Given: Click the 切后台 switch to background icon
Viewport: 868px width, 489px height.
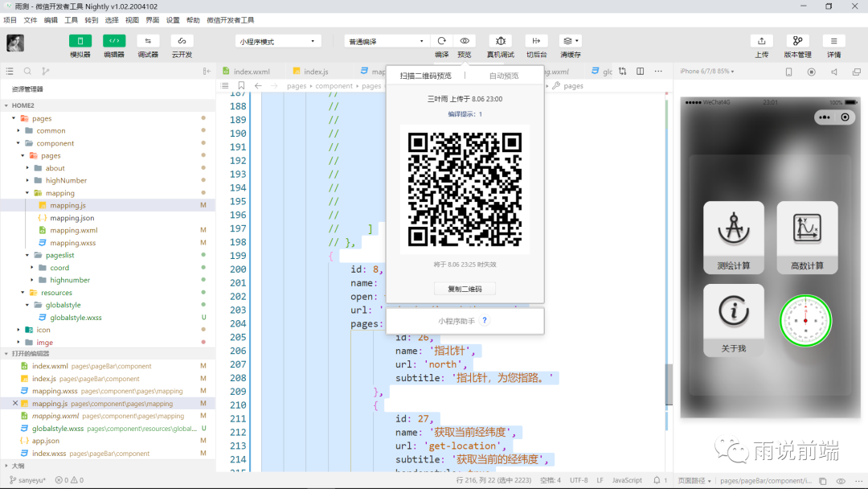Looking at the screenshot, I should tap(536, 41).
